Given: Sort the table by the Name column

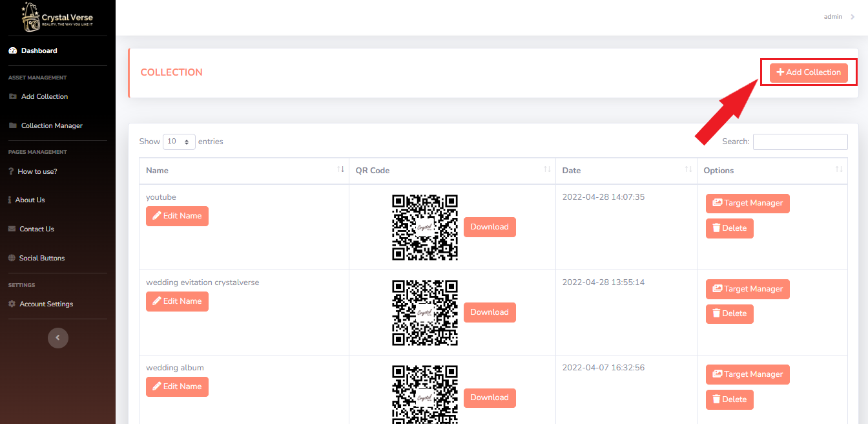Looking at the screenshot, I should pyautogui.click(x=243, y=171).
